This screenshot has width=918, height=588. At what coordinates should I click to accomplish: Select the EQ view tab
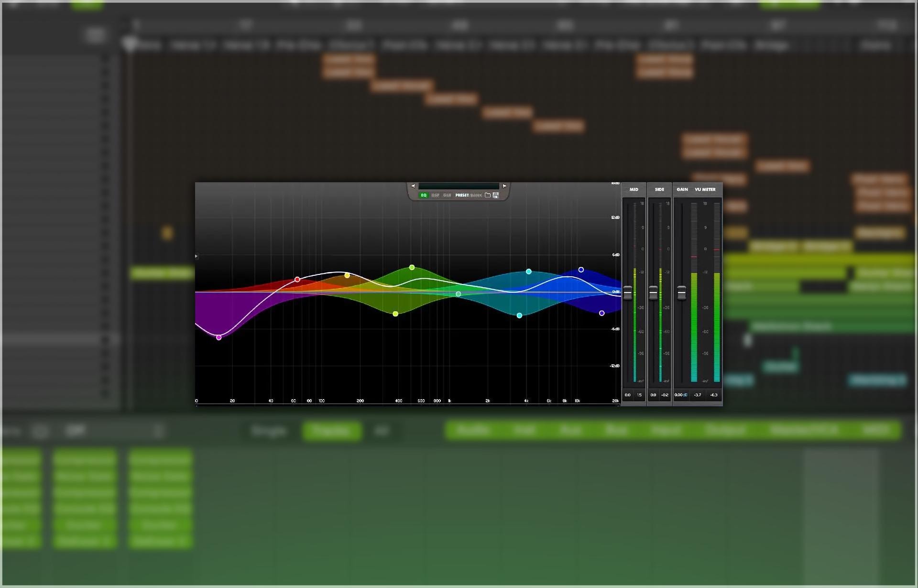424,195
